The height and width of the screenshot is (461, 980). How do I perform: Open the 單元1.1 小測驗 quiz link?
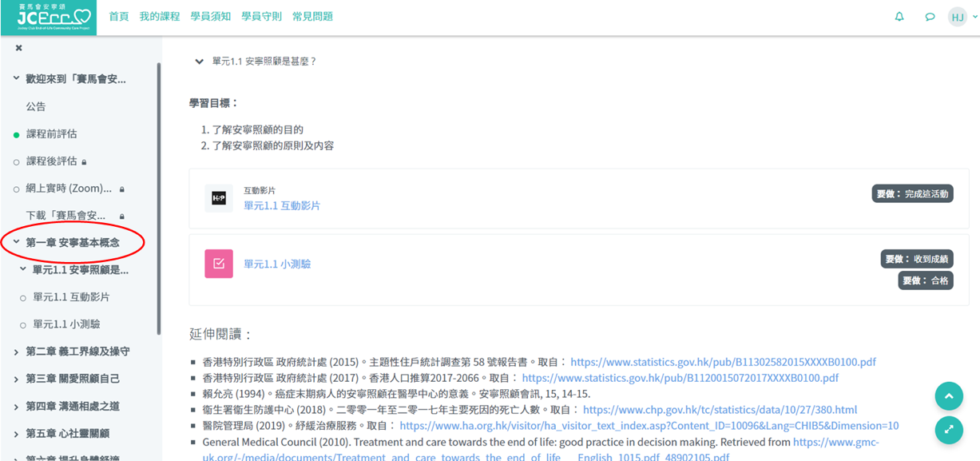click(x=277, y=264)
